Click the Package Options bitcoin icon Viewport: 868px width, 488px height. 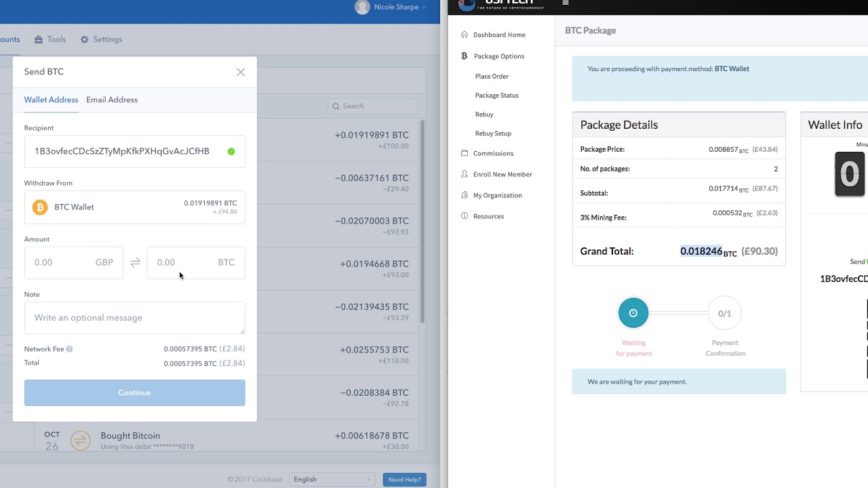point(465,56)
